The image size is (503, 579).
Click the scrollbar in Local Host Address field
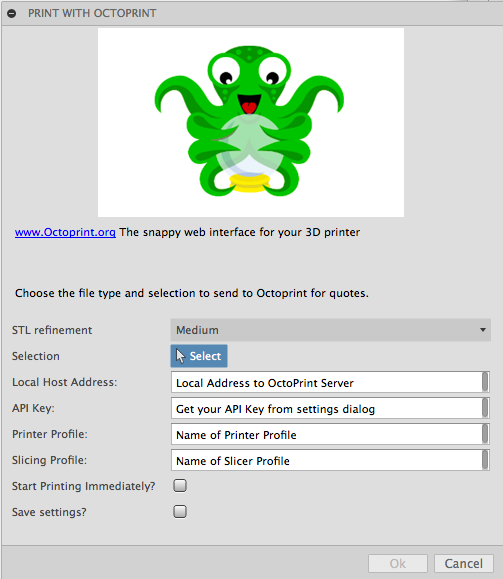485,382
